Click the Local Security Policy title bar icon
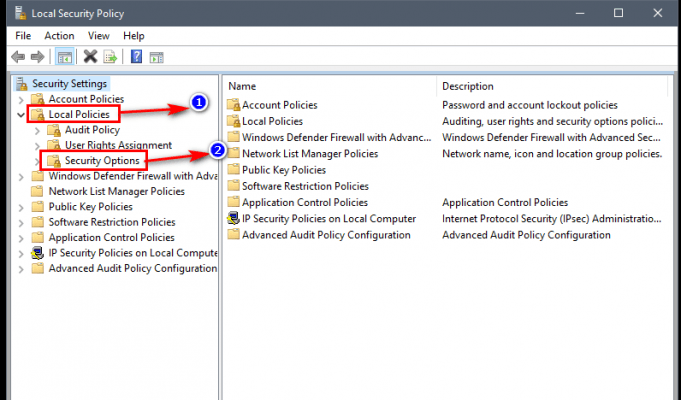The image size is (681, 400). click(20, 13)
